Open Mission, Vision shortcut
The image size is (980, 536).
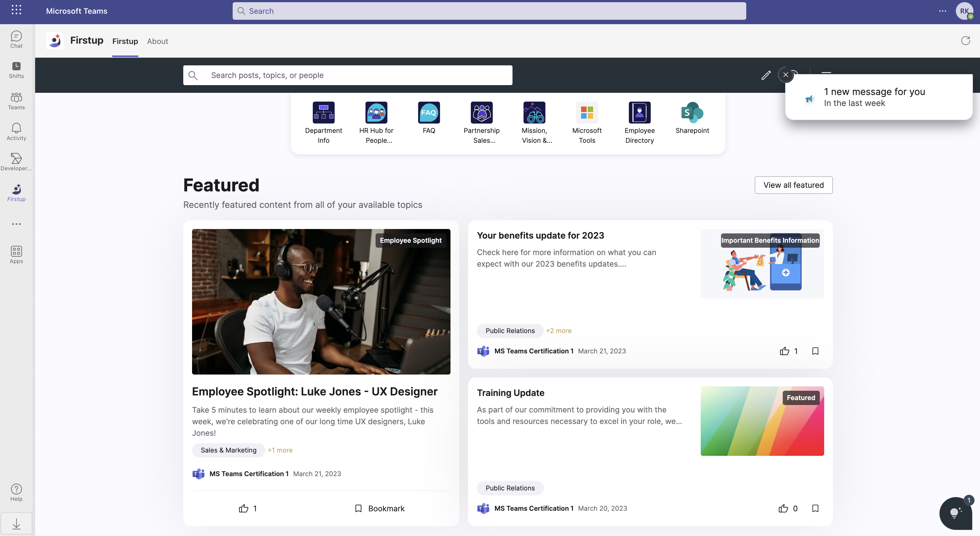point(534,123)
